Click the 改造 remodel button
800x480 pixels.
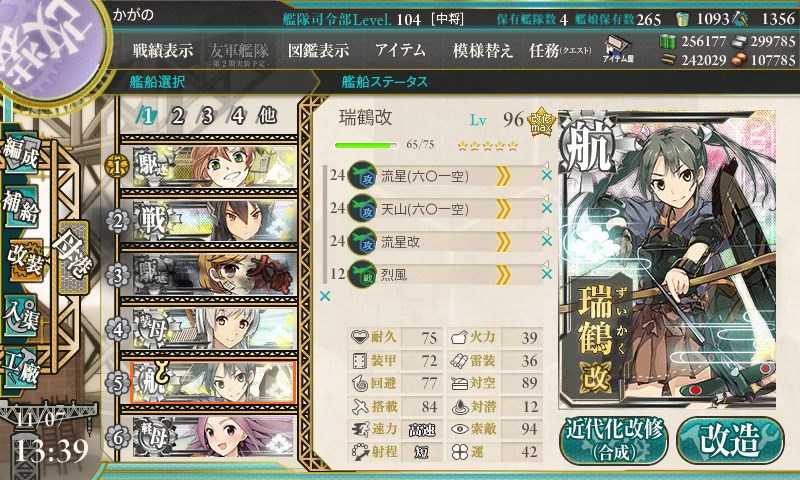pos(730,440)
